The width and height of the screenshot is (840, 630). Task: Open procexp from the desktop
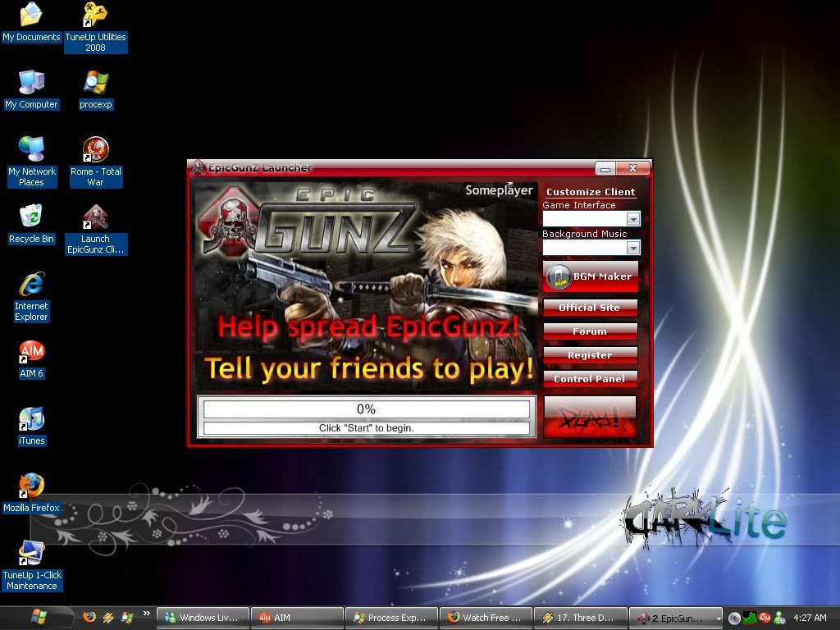[x=95, y=84]
